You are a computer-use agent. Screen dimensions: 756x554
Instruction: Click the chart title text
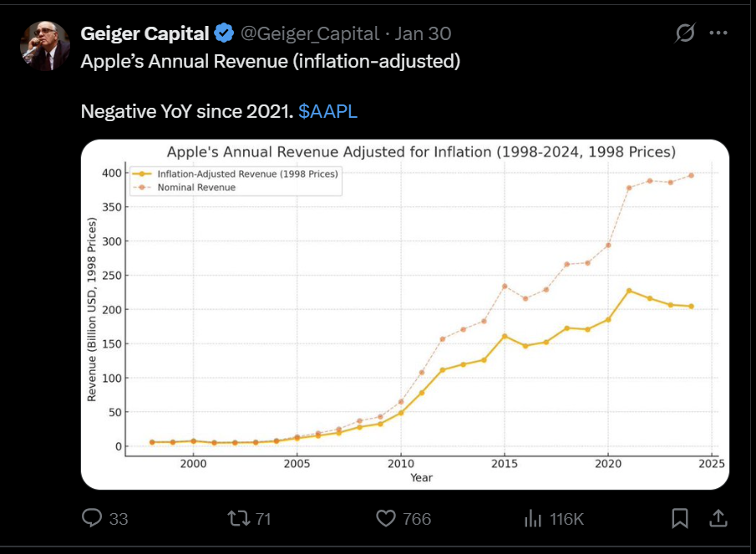click(421, 152)
